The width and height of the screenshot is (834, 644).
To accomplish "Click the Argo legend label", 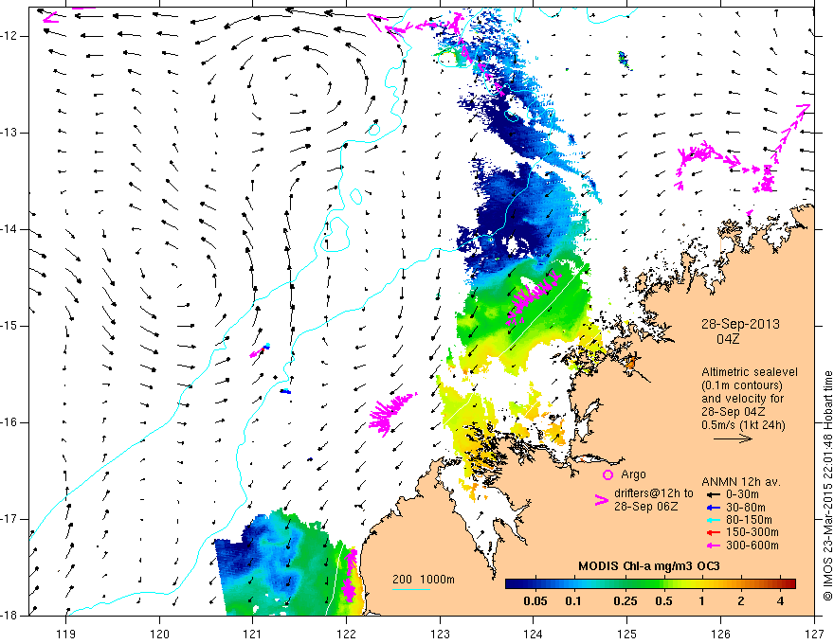I will tap(633, 475).
